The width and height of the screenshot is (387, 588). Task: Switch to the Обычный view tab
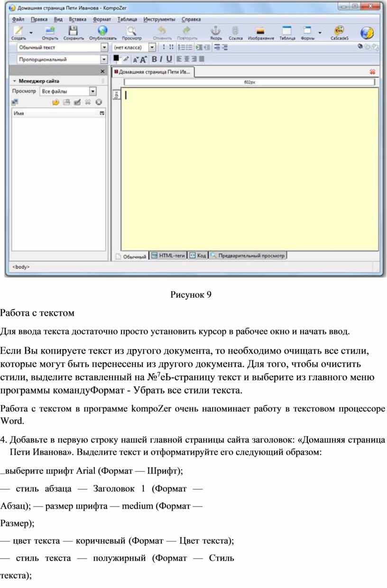tap(131, 256)
